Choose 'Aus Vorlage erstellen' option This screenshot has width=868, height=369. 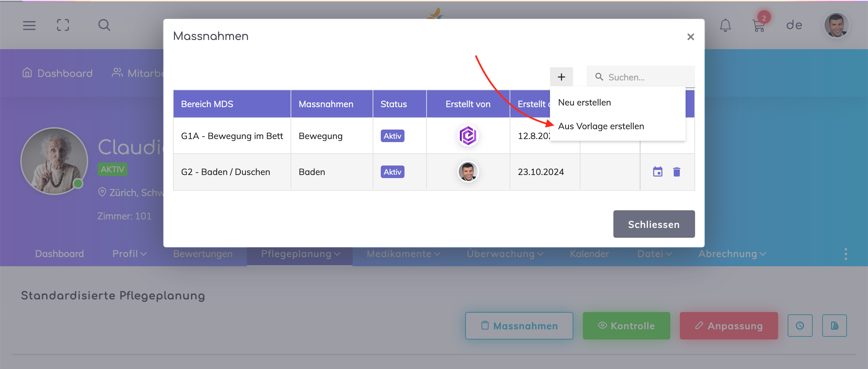(x=601, y=126)
